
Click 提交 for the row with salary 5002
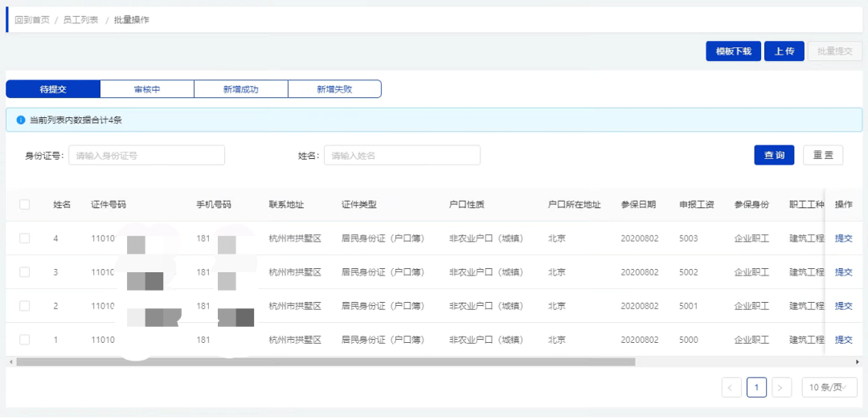pos(844,272)
